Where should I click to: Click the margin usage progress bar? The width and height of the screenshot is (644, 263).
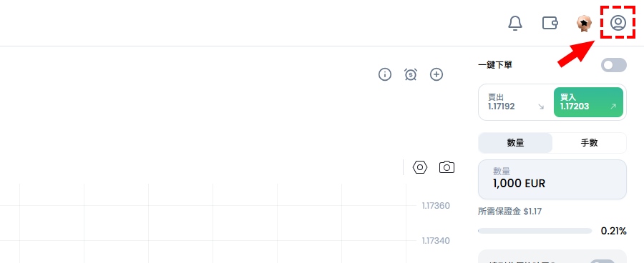(x=535, y=231)
